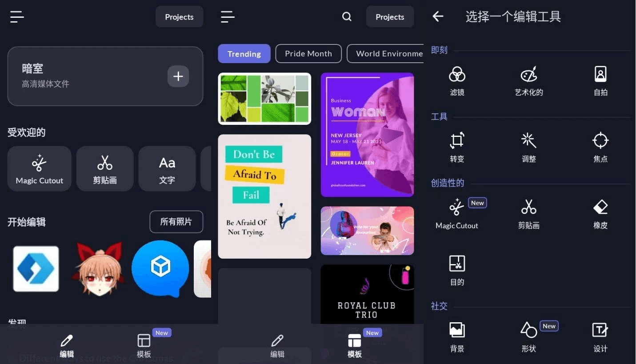This screenshot has width=636, height=364.
Task: Select the 自拍 selfie tool
Action: click(600, 80)
